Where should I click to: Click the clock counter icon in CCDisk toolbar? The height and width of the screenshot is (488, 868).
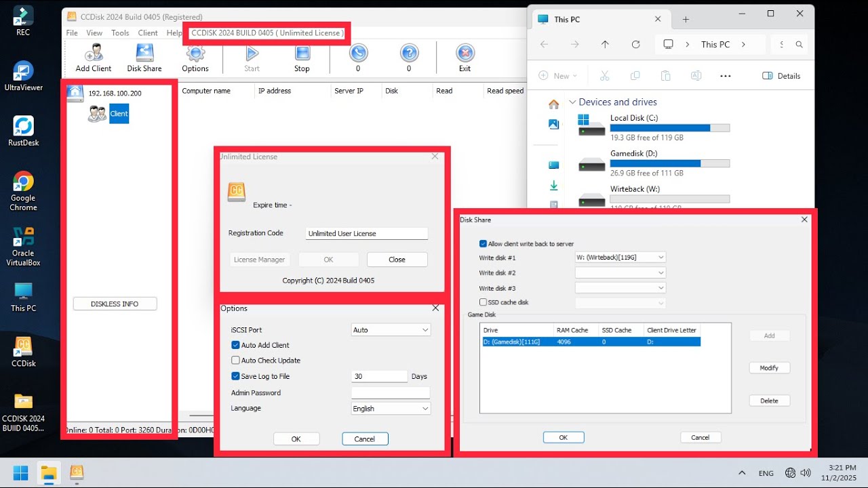click(x=358, y=53)
